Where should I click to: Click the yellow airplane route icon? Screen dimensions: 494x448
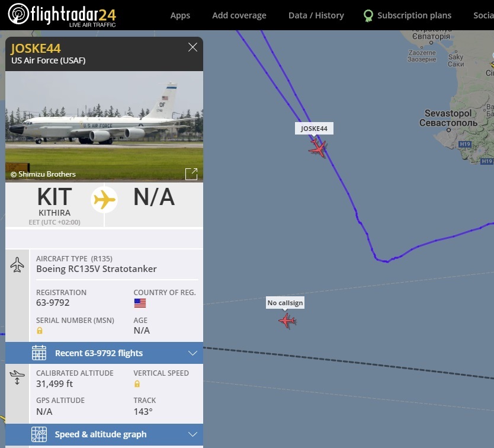click(104, 199)
